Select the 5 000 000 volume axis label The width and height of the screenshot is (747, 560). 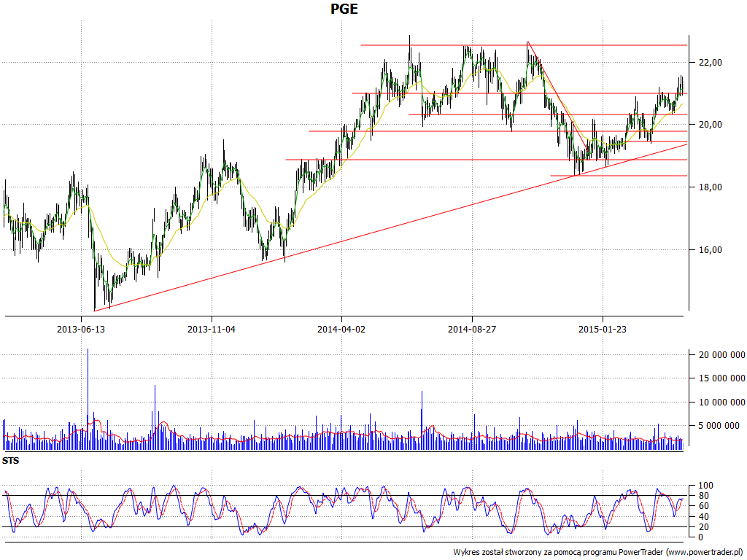point(719,426)
